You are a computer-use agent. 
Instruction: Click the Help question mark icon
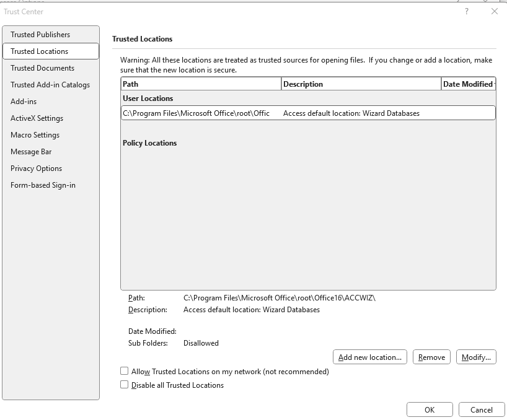pos(467,12)
